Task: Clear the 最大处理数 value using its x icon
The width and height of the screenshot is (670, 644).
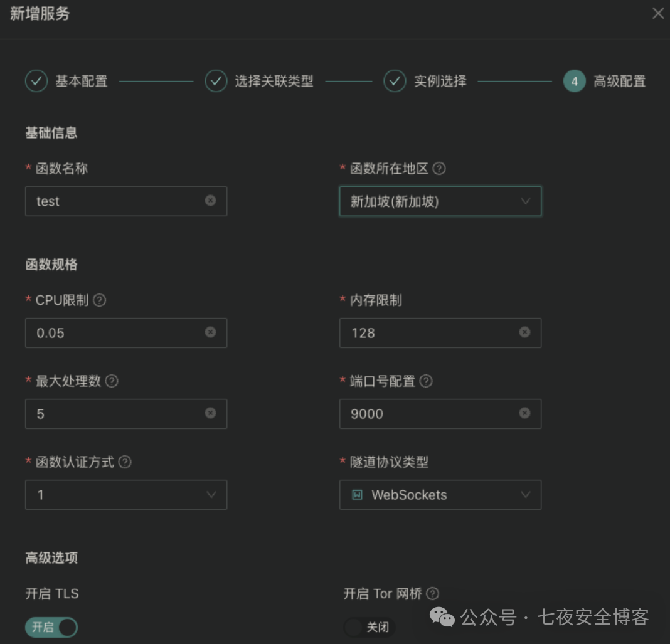Action: pos(210,413)
